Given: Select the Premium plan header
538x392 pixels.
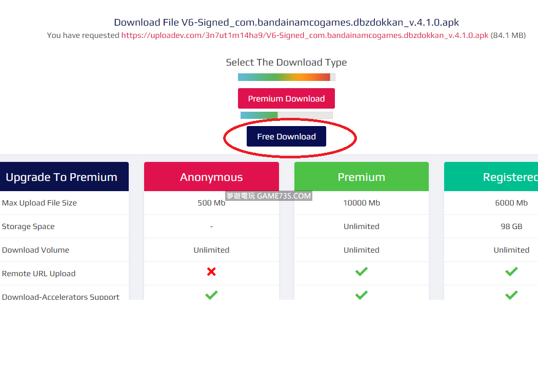Looking at the screenshot, I should pyautogui.click(x=362, y=177).
